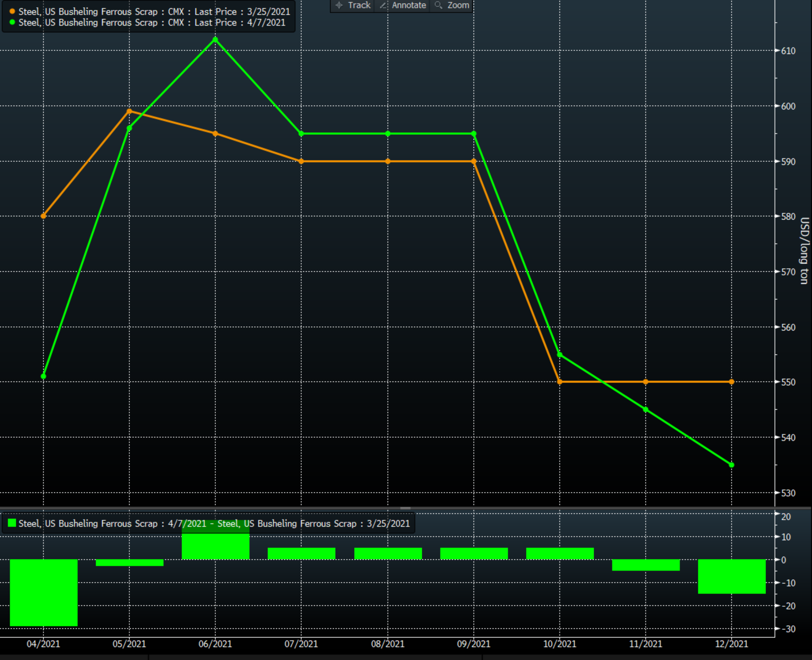Click the 06/2021 positive spread bar

coord(215,546)
